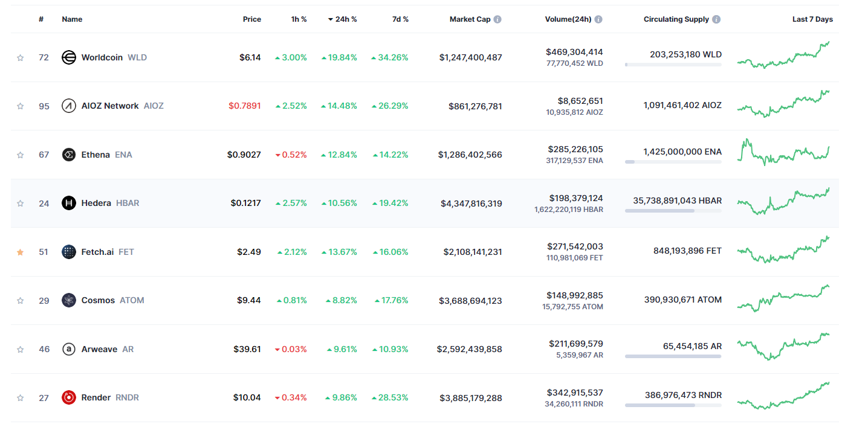Open Fetch.ai 7-day sparkline chart
Screen dimensions: 868x424
tap(783, 249)
